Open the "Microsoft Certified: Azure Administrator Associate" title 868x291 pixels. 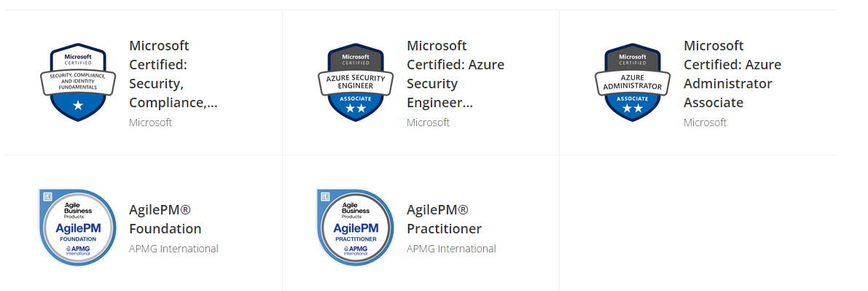coord(732,74)
